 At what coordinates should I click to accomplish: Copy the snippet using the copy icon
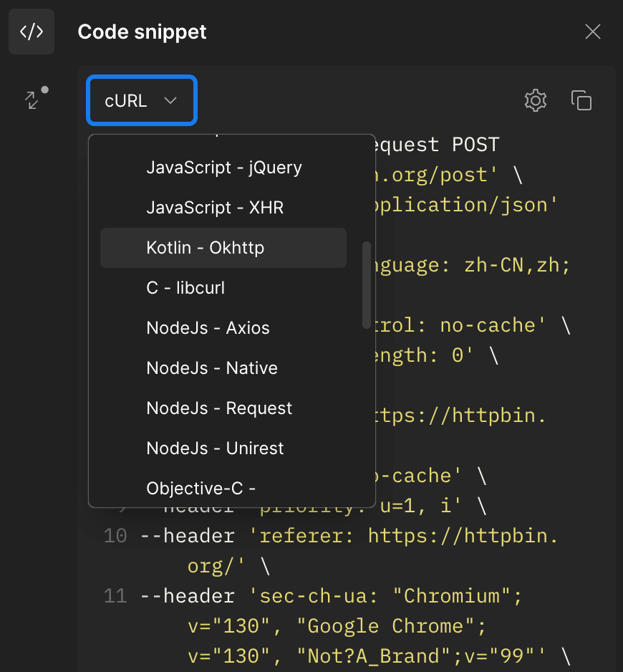click(581, 100)
